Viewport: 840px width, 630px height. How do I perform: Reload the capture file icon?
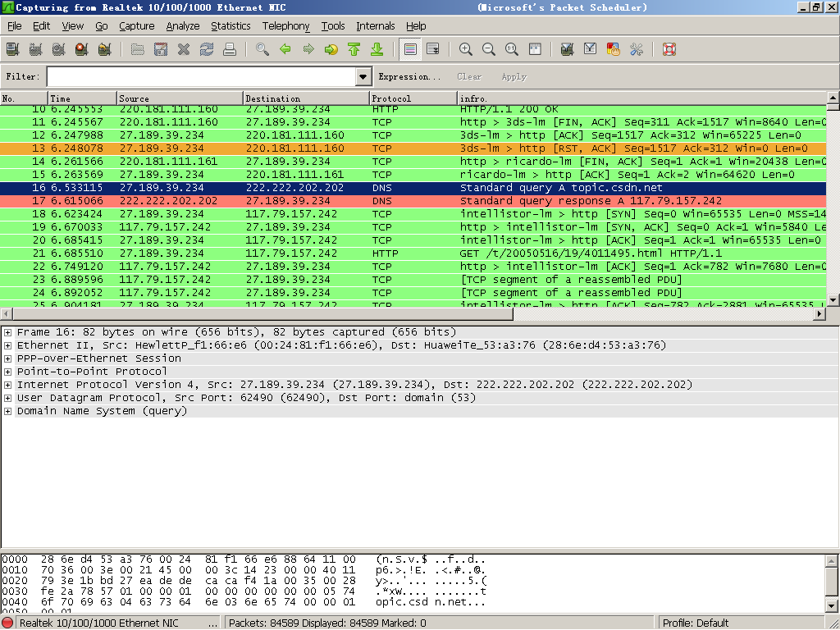pyautogui.click(x=207, y=49)
